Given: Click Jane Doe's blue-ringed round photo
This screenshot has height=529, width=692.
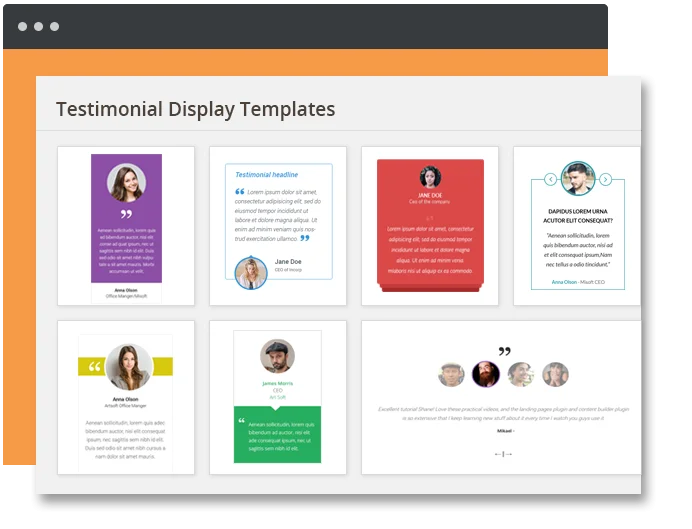Looking at the screenshot, I should pos(251,274).
